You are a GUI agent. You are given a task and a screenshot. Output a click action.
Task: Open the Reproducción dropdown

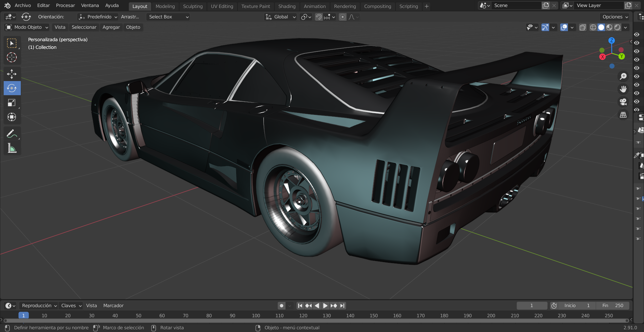39,306
